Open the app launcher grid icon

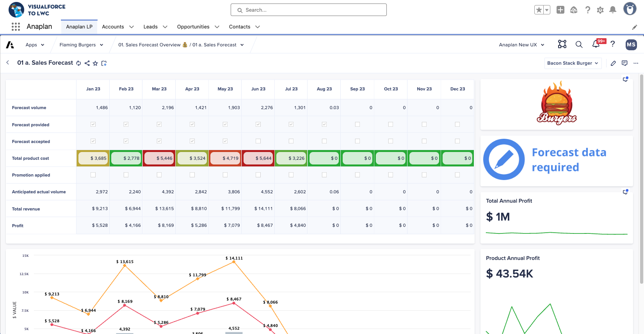(x=16, y=27)
